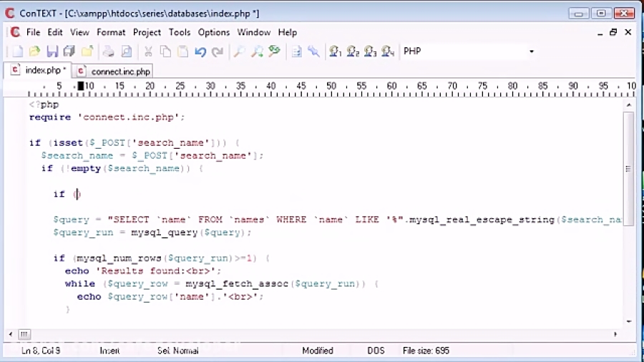The height and width of the screenshot is (362, 644).
Task: Close the inner document with the X
Action: 628,32
